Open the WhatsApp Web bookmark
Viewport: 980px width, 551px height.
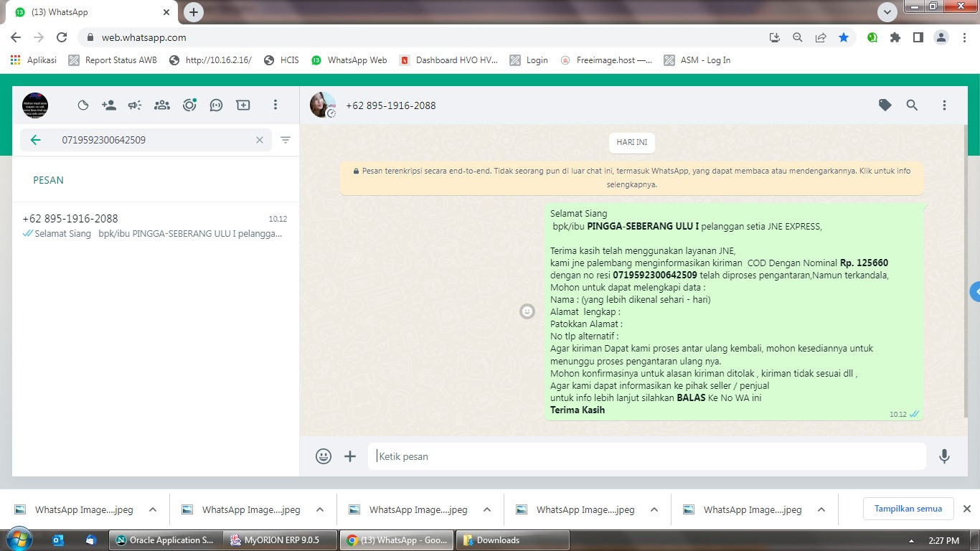[x=349, y=60]
